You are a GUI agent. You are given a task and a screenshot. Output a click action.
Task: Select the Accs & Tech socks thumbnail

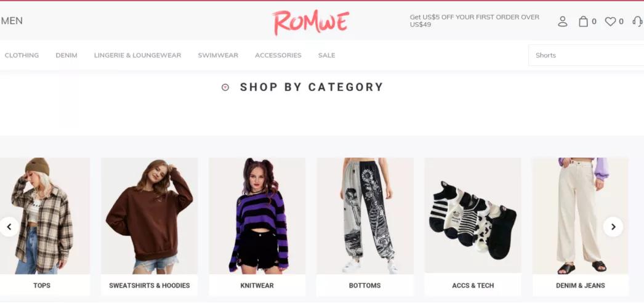(x=473, y=216)
